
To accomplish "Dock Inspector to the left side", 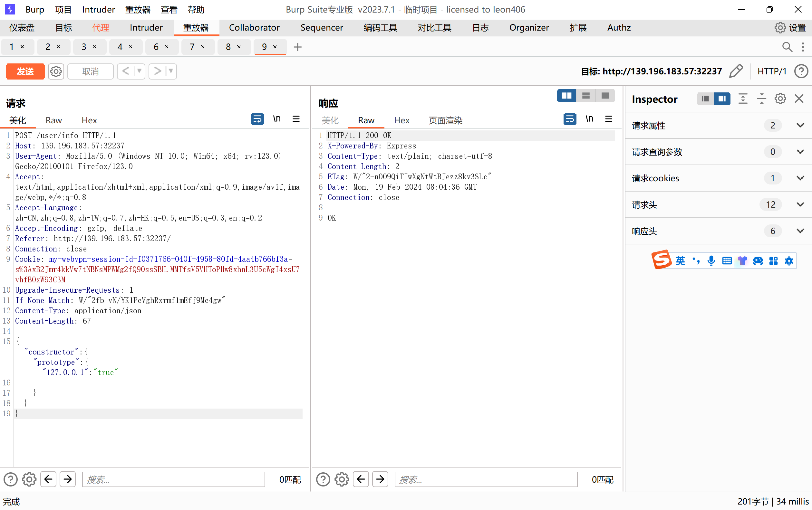I will (x=705, y=99).
